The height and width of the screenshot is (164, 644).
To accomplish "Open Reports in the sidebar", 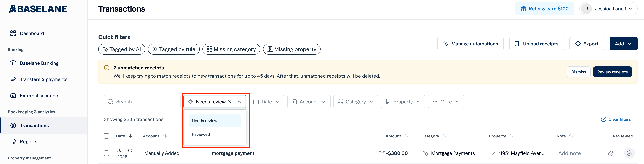I will (29, 142).
